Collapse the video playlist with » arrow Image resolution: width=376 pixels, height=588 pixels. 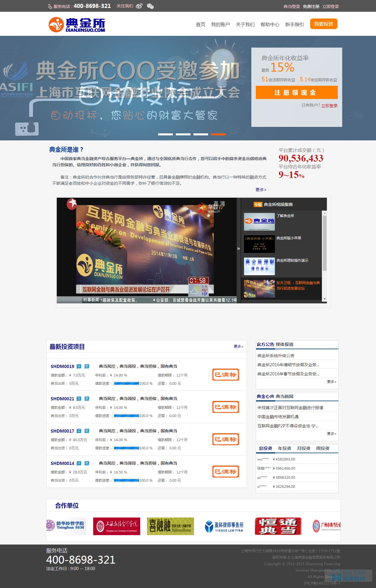[238, 248]
